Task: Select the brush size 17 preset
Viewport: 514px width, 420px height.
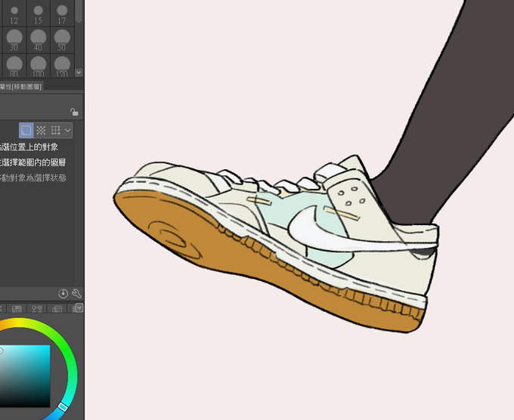Action: [62, 13]
